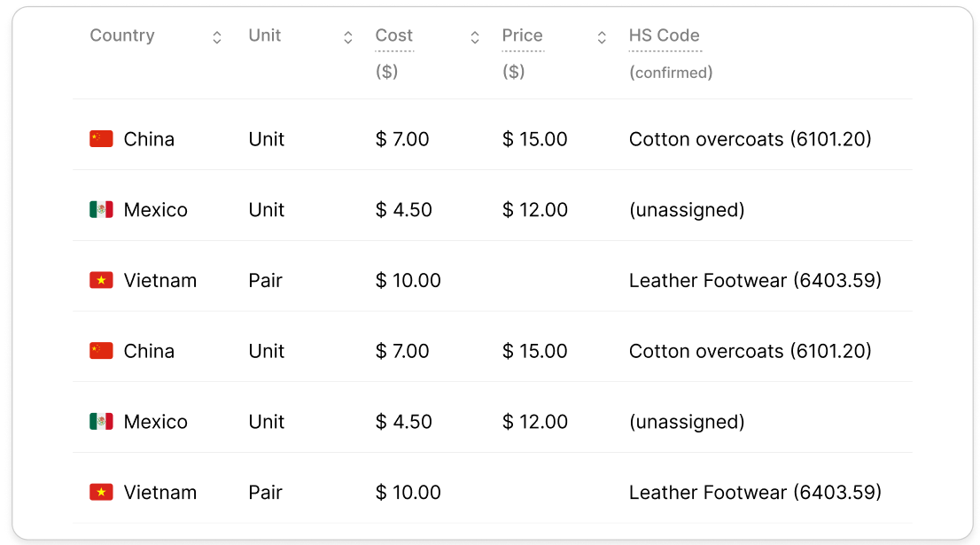This screenshot has height=545, width=980.
Task: Select the first Cotton overcoats (6101.20) cell
Action: 750,139
